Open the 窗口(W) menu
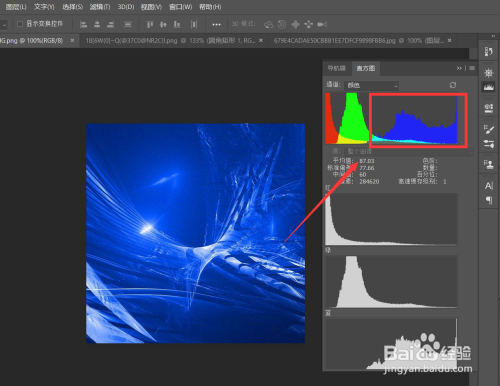The width and height of the screenshot is (500, 386). pyautogui.click(x=180, y=7)
